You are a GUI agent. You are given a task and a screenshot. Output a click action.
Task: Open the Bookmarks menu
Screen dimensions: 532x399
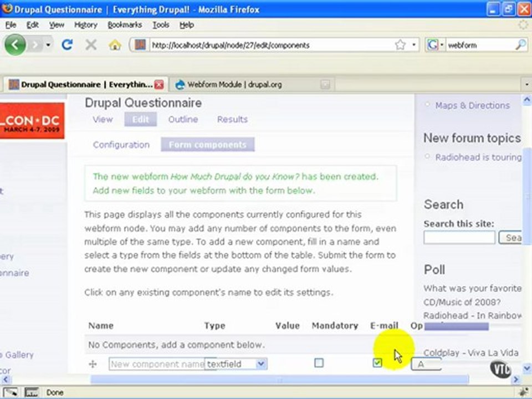click(125, 25)
